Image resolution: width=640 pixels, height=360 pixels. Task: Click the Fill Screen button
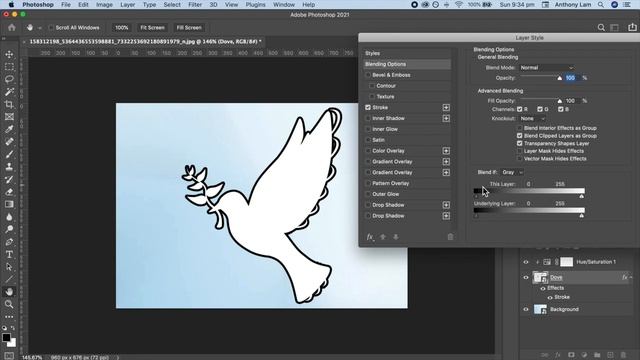[189, 28]
